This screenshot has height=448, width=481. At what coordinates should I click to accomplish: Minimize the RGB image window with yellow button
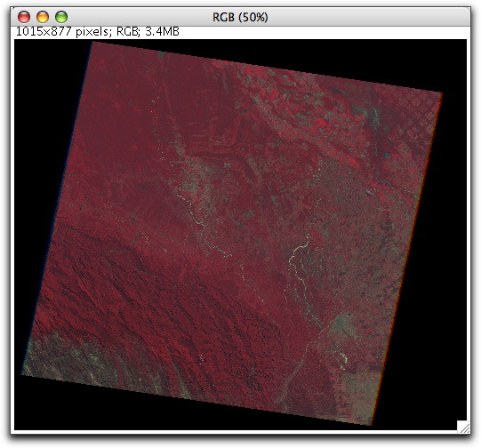point(43,17)
